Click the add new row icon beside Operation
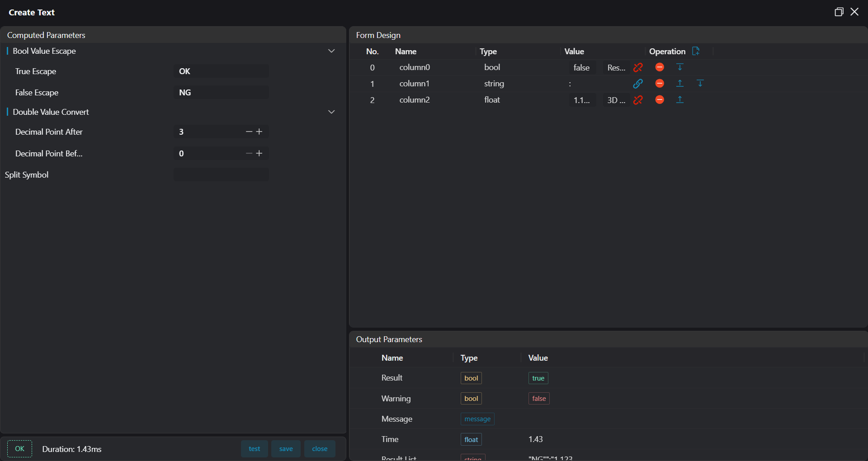This screenshot has width=868, height=461. pos(696,51)
